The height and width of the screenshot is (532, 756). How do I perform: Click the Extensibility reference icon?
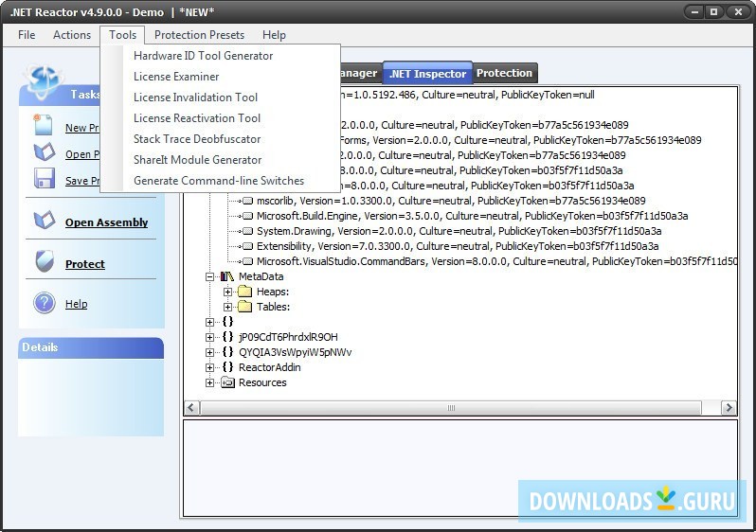tap(247, 246)
